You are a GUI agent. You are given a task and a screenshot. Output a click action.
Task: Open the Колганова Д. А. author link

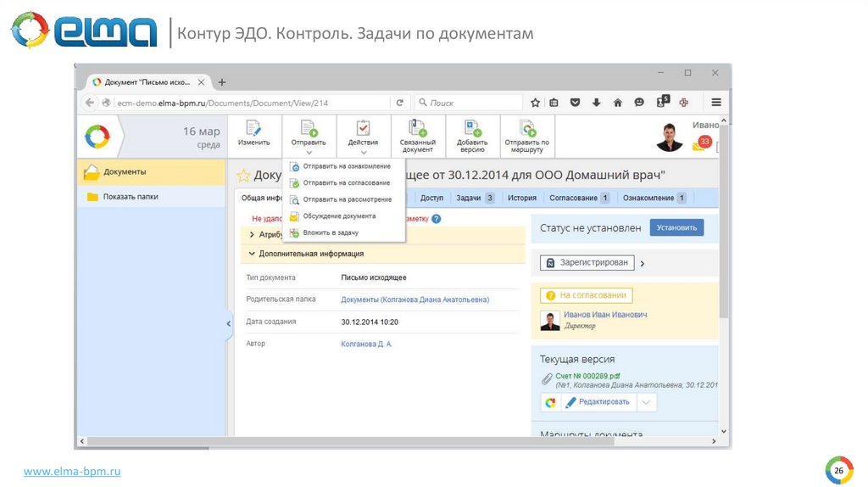366,344
